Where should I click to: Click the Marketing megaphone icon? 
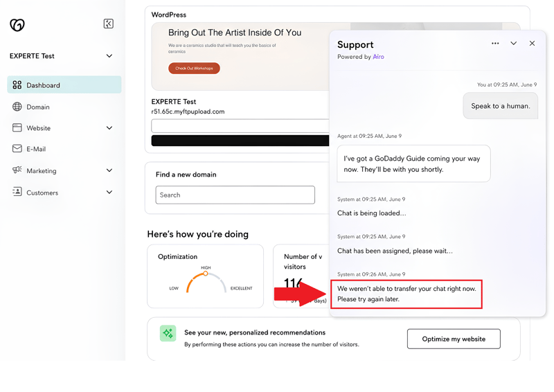(x=17, y=170)
